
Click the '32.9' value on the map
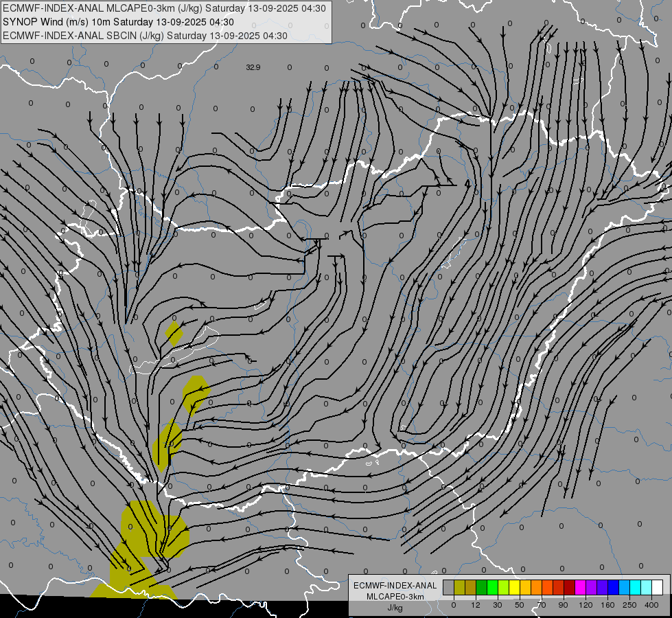(x=253, y=67)
